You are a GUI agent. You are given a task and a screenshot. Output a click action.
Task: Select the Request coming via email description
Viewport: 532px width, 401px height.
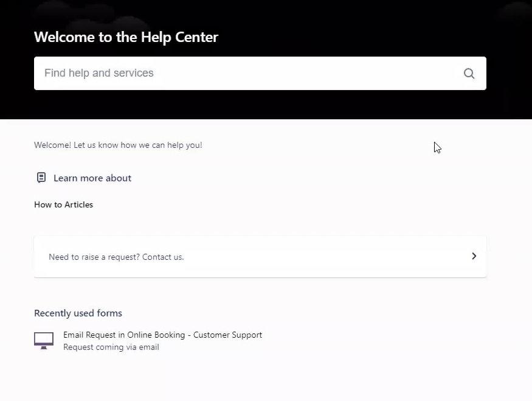(x=111, y=347)
